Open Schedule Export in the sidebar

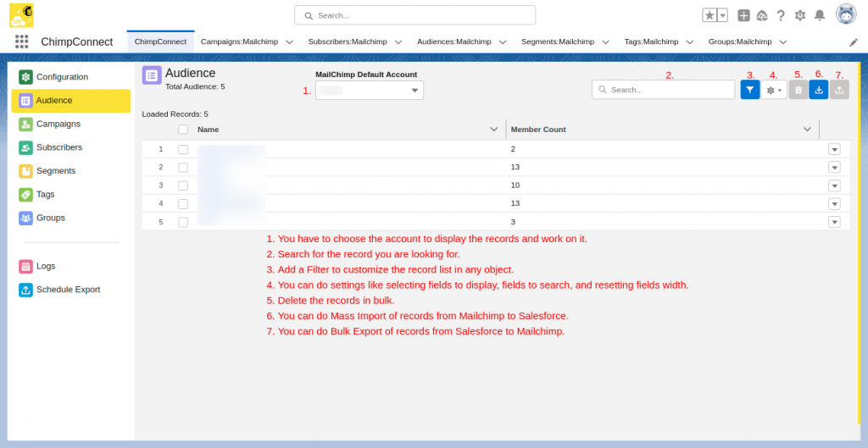(x=68, y=290)
